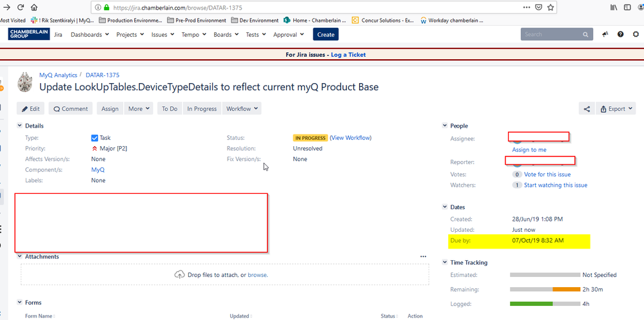Open the Workflow dropdown
The width and height of the screenshot is (644, 320).
(x=242, y=109)
